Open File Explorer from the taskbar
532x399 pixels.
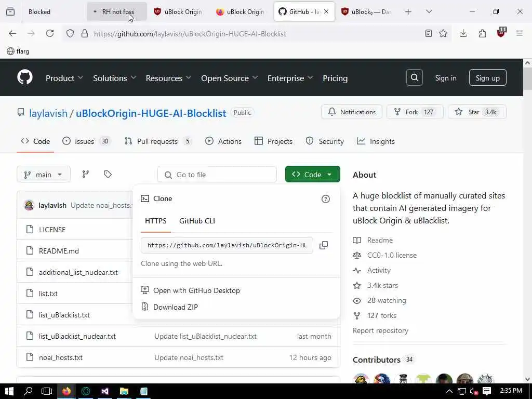pyautogui.click(x=124, y=391)
